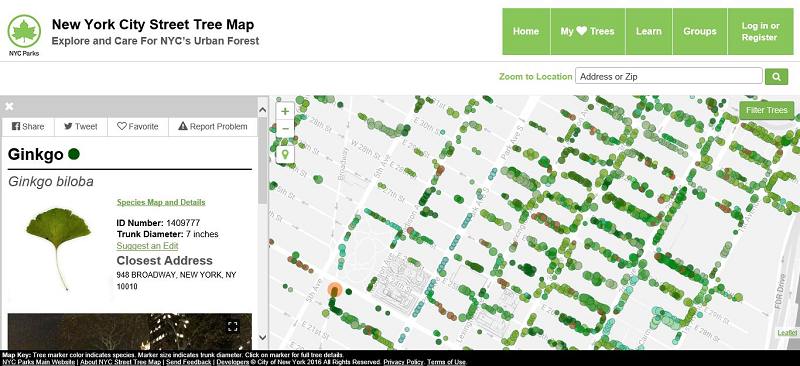
Task: Open About NYC Street Tree Map link
Action: tap(120, 362)
